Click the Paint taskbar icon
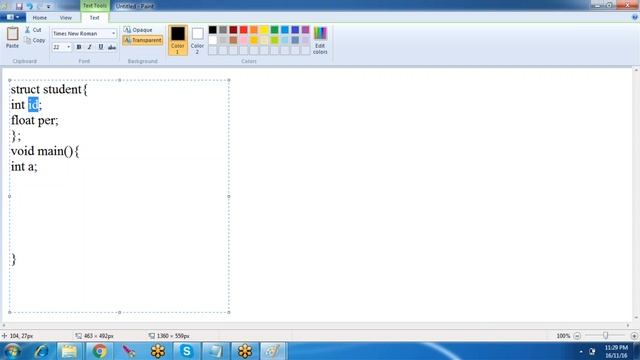This screenshot has width=640, height=360. coord(273,351)
